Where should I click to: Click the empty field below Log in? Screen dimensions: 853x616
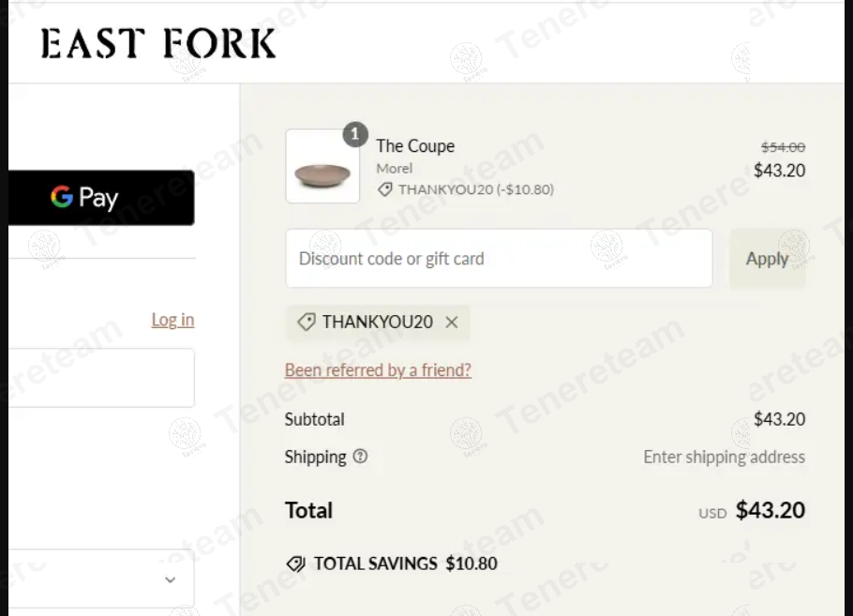100,378
